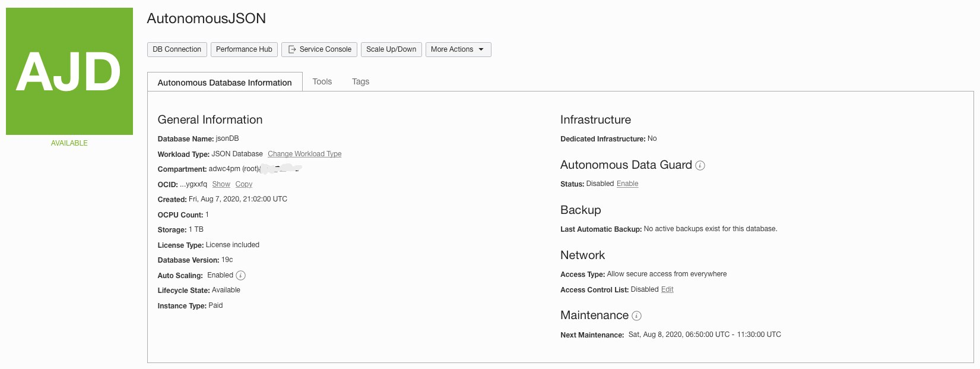Select the Autonomous Database Information tab
Viewport: 980px width, 369px height.
tap(224, 83)
